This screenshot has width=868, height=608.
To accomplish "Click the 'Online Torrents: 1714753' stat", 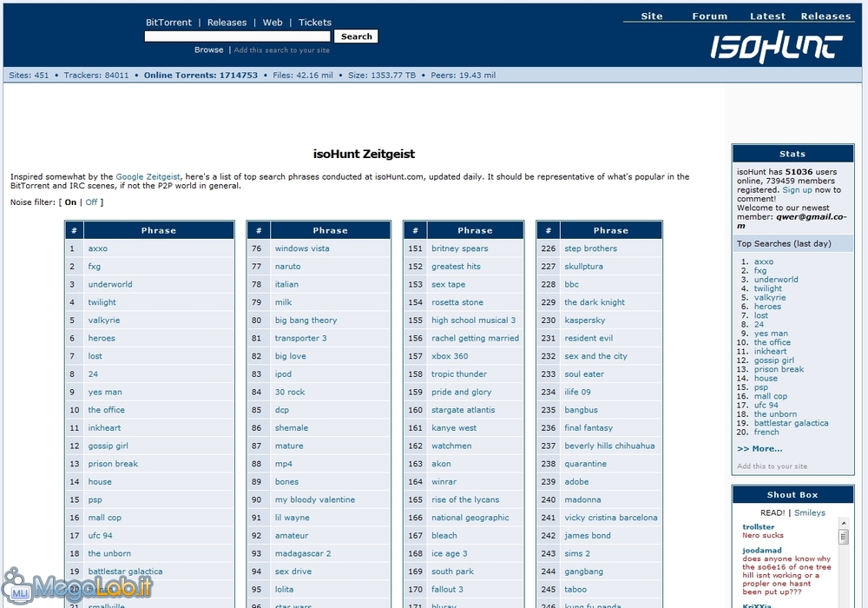I will [x=201, y=76].
